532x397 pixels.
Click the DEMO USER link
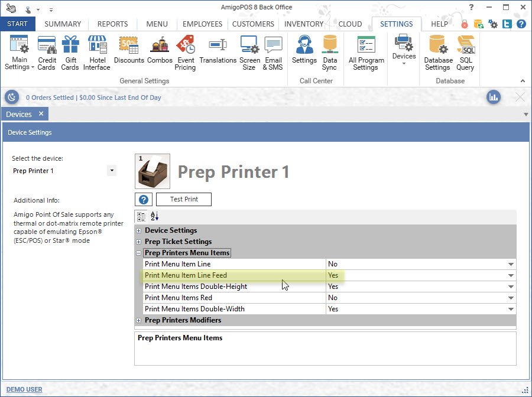24,389
